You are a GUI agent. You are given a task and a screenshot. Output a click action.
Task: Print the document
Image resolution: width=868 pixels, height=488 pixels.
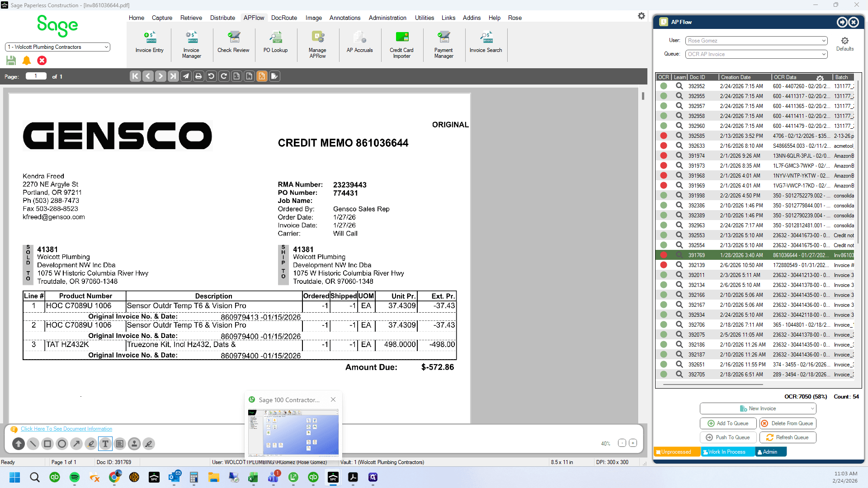(x=198, y=76)
